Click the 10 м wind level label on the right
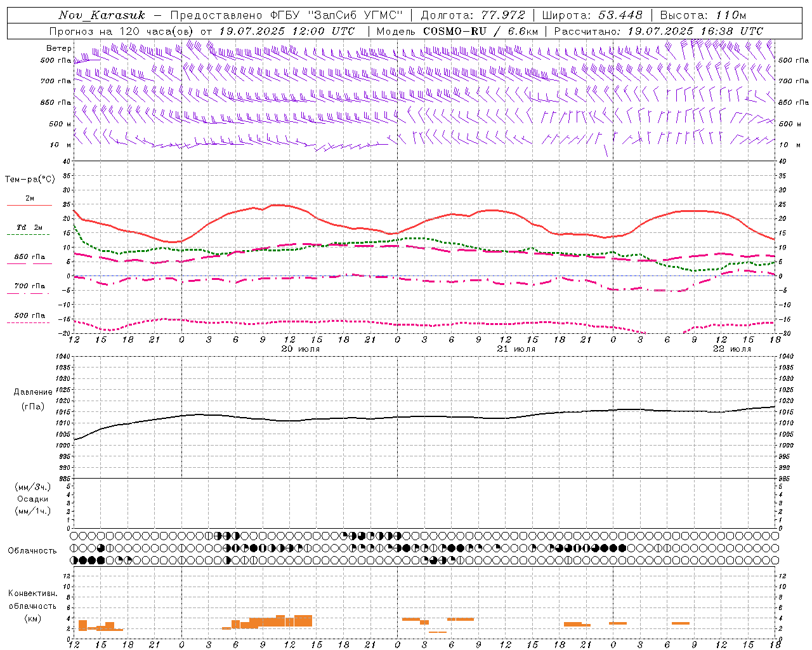 pos(789,145)
